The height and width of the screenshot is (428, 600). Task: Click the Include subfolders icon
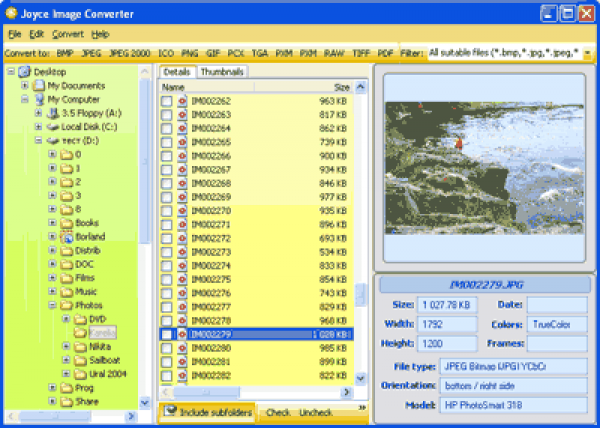click(x=171, y=410)
